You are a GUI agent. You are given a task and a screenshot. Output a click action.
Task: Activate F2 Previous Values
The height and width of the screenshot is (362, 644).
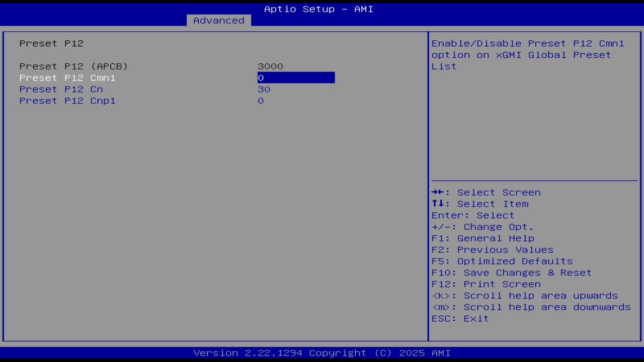[492, 249]
